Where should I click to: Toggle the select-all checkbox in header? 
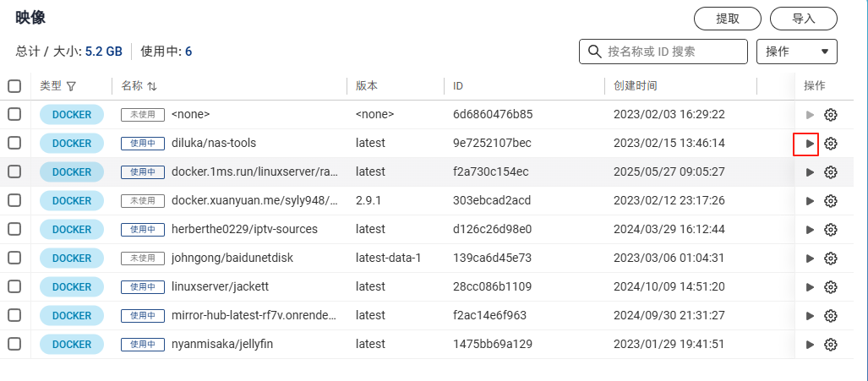point(14,86)
